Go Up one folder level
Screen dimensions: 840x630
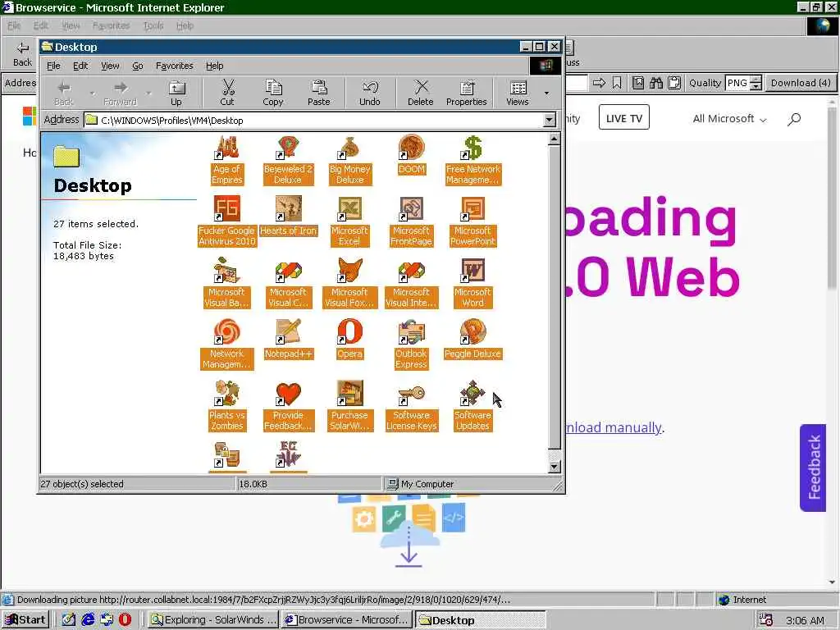pos(176,93)
